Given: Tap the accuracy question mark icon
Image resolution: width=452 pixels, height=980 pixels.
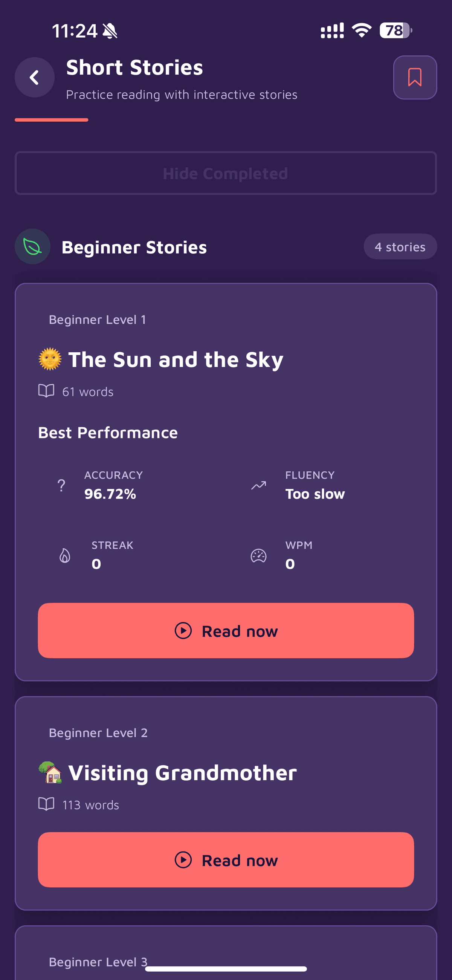Looking at the screenshot, I should tap(61, 485).
